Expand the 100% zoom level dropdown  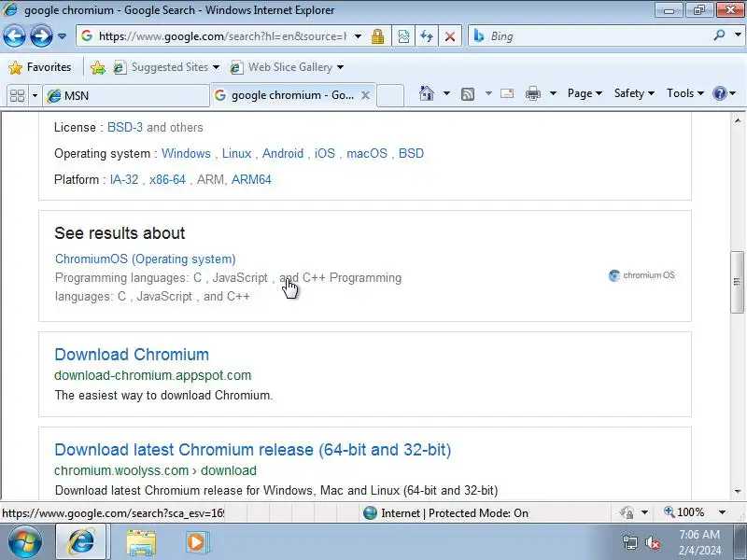[722, 512]
